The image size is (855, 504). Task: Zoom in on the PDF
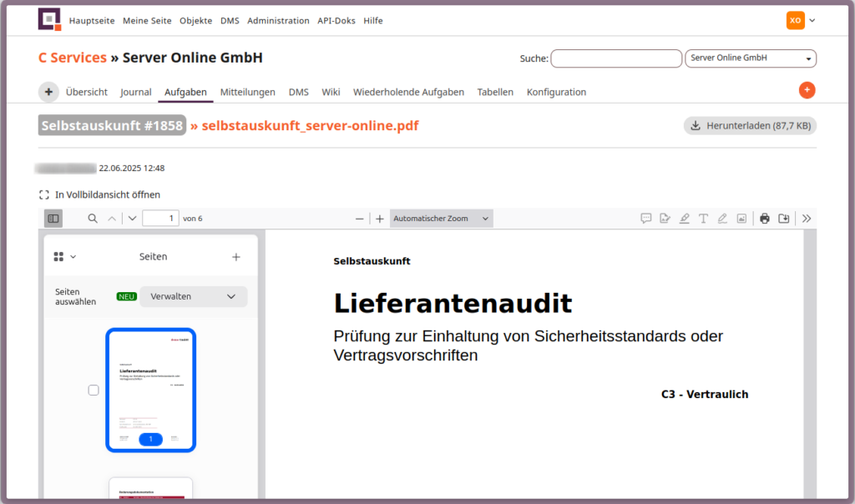380,219
